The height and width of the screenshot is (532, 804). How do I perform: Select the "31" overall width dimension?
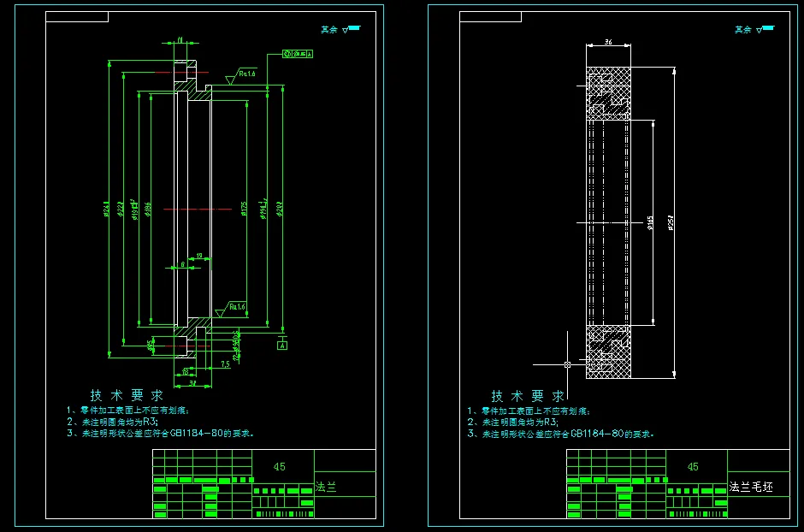(192, 383)
